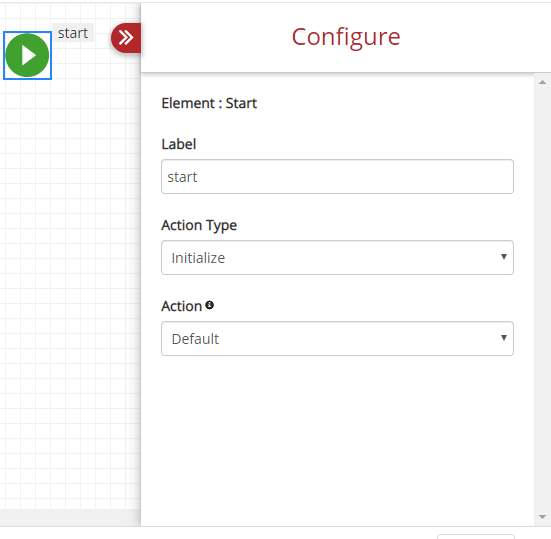Click the scrollbar up arrow in Configure panel
Screen dimensions: 551x539
click(542, 82)
